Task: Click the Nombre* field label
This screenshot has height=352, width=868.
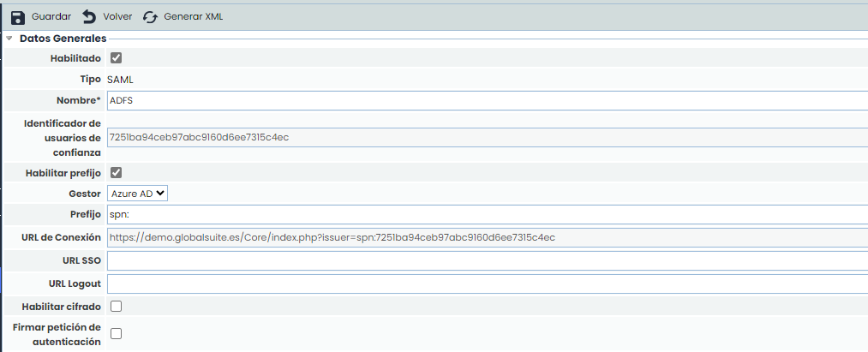Action: [x=81, y=100]
